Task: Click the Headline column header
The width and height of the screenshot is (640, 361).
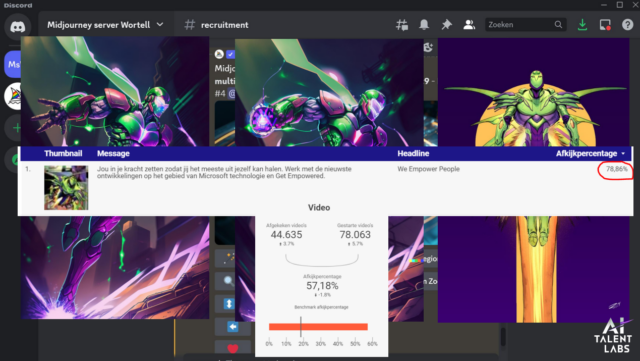Action: [413, 154]
